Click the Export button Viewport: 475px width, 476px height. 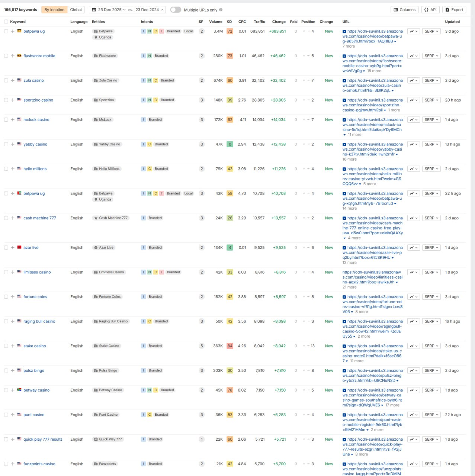[455, 10]
